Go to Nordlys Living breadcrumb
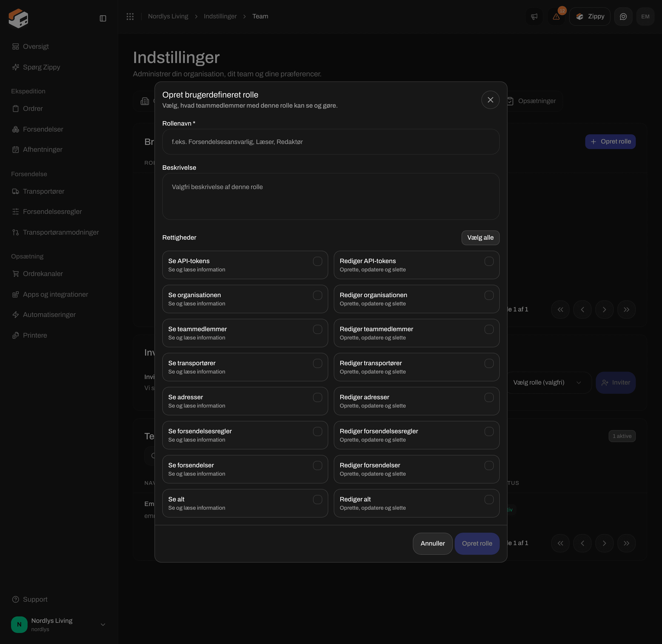The height and width of the screenshot is (644, 662). 168,16
